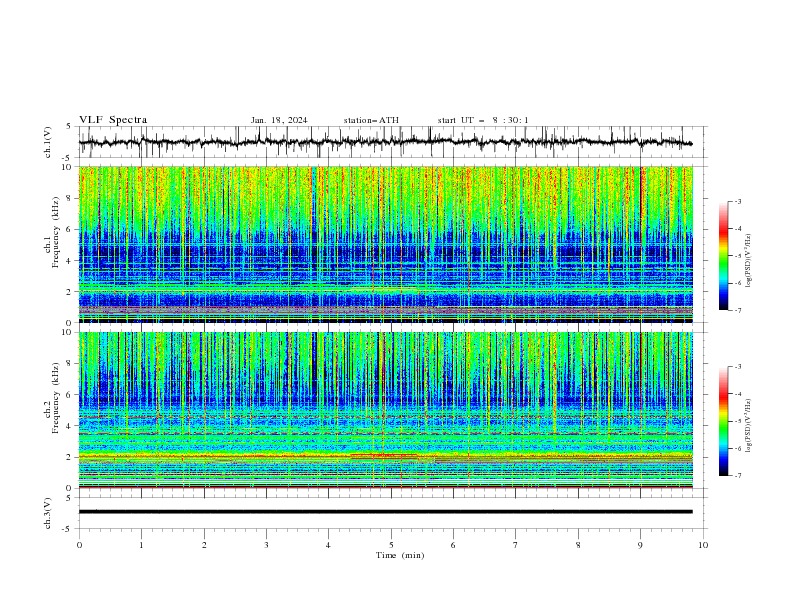This screenshot has width=792, height=612.
Task: Click the ch.1 spectrogram panel
Action: tap(385, 244)
